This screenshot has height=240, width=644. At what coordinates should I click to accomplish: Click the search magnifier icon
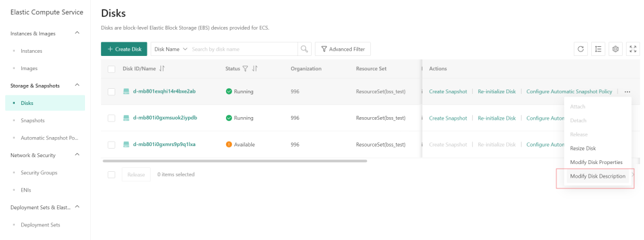point(305,49)
